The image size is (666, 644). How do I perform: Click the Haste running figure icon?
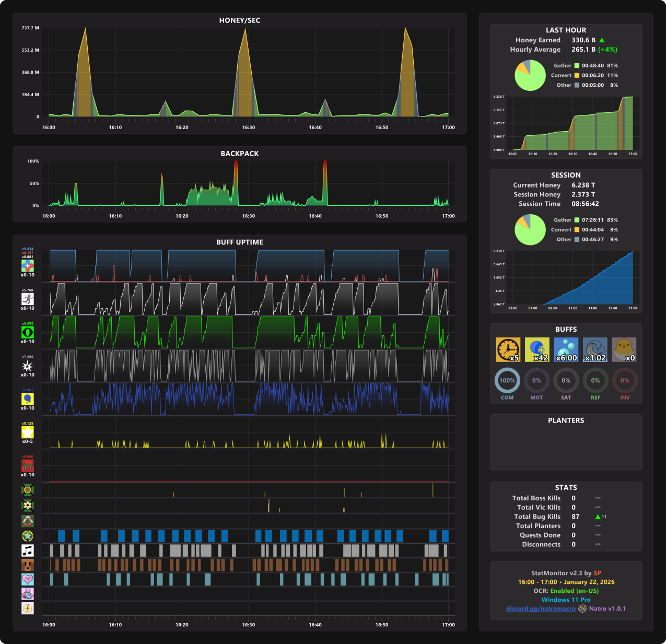[x=28, y=299]
